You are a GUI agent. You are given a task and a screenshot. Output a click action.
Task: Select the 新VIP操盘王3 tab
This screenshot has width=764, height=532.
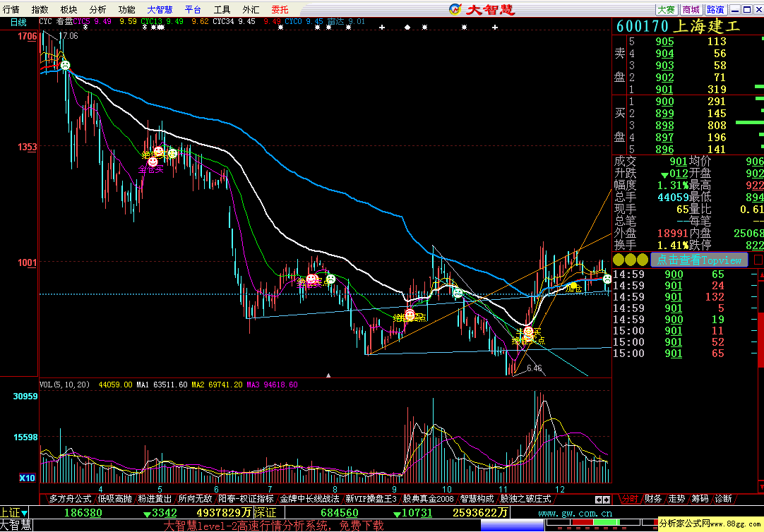tap(371, 499)
